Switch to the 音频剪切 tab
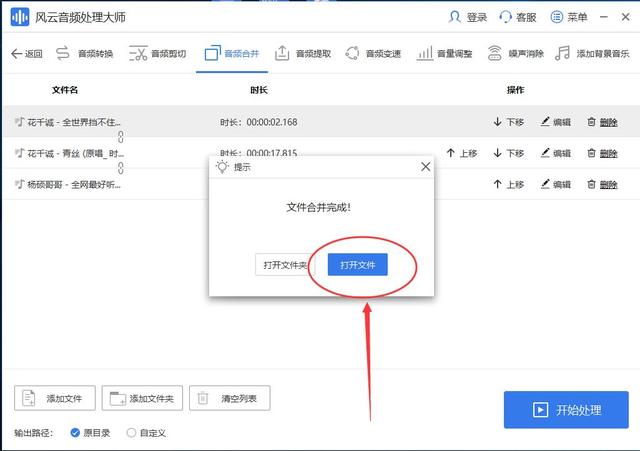 coord(158,53)
